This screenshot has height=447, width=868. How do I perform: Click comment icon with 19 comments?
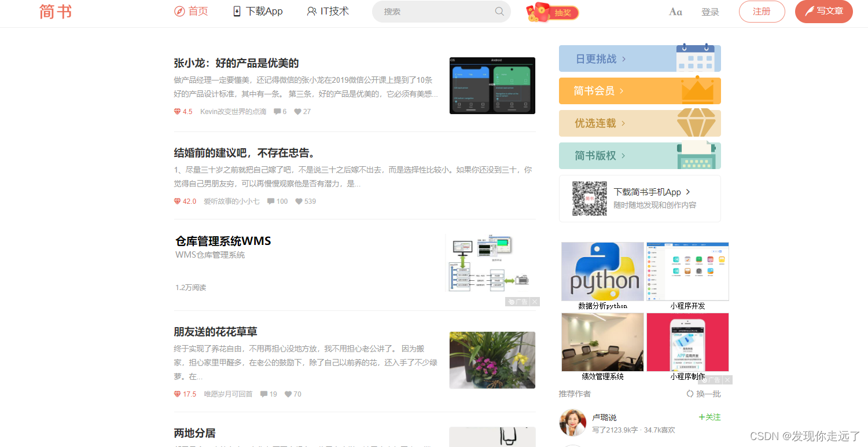pyautogui.click(x=264, y=394)
